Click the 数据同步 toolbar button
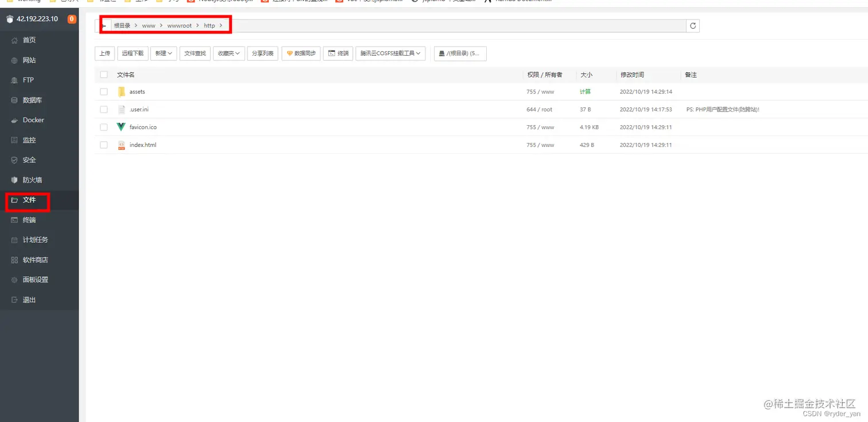The height and width of the screenshot is (422, 868). [x=301, y=53]
